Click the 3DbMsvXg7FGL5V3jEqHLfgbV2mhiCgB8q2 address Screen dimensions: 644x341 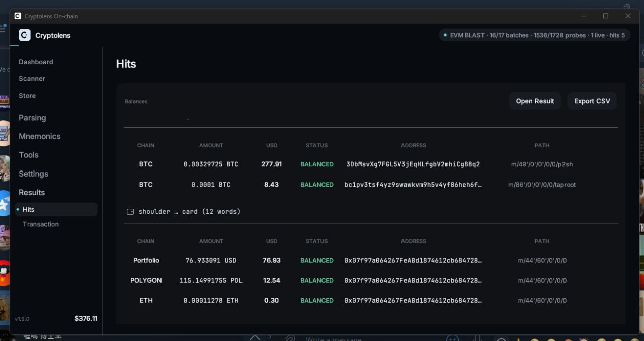pyautogui.click(x=413, y=164)
